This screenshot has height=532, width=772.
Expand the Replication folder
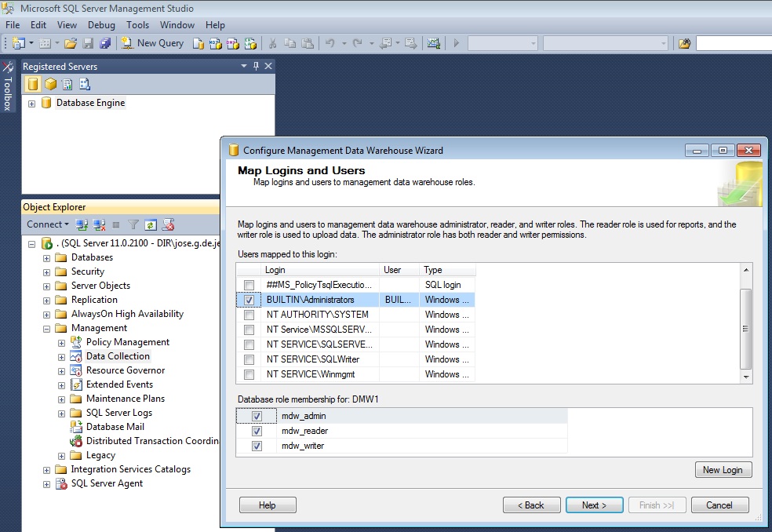46,301
